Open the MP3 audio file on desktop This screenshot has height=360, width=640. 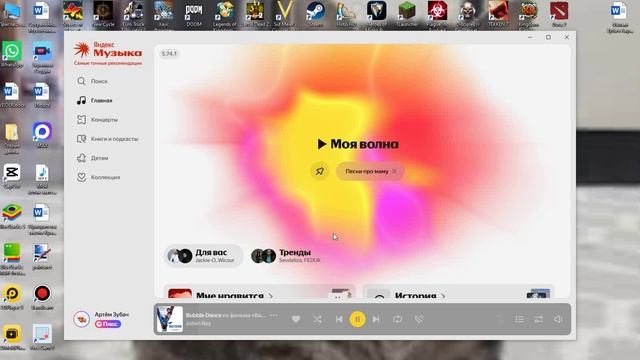point(42,178)
